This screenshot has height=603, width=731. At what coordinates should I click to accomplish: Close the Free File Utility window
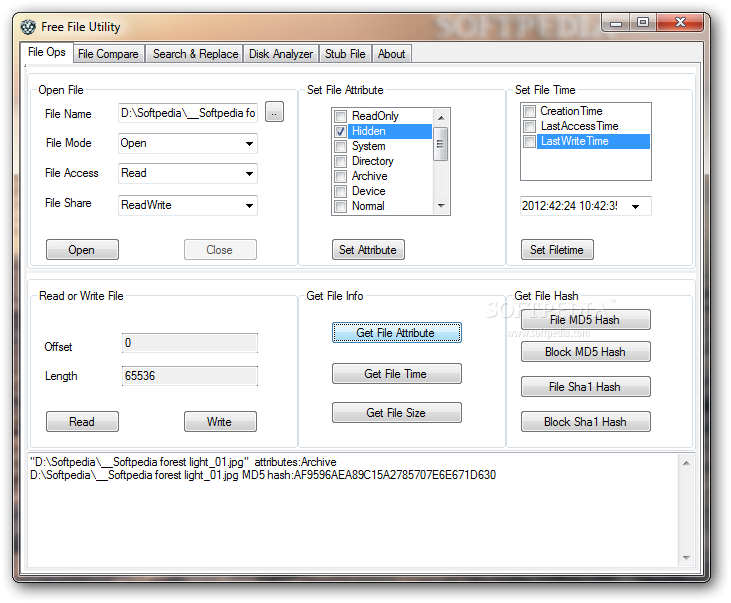pos(680,22)
